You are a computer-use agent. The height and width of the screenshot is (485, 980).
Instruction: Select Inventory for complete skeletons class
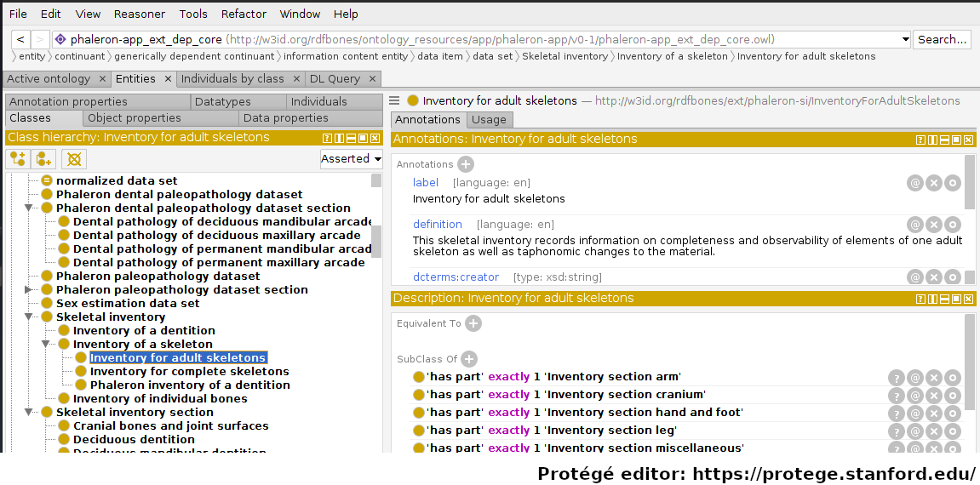point(189,372)
